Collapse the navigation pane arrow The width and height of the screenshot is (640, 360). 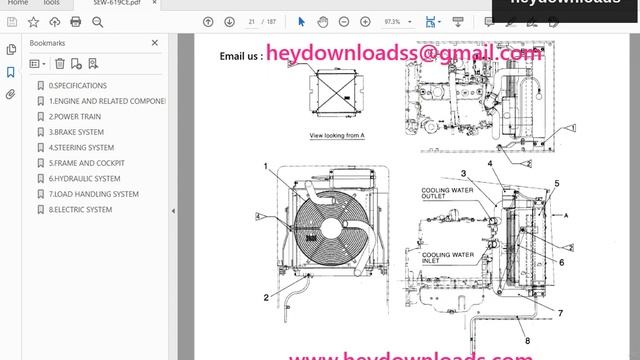(173, 211)
